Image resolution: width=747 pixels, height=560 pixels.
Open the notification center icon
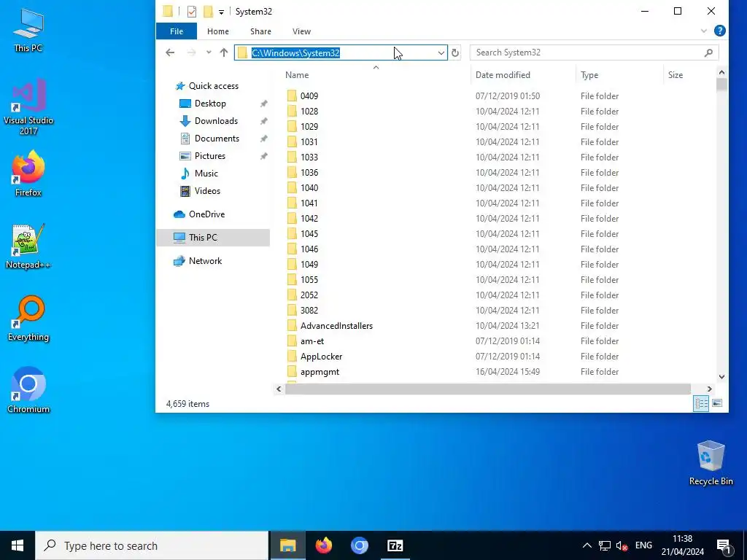pos(724,545)
